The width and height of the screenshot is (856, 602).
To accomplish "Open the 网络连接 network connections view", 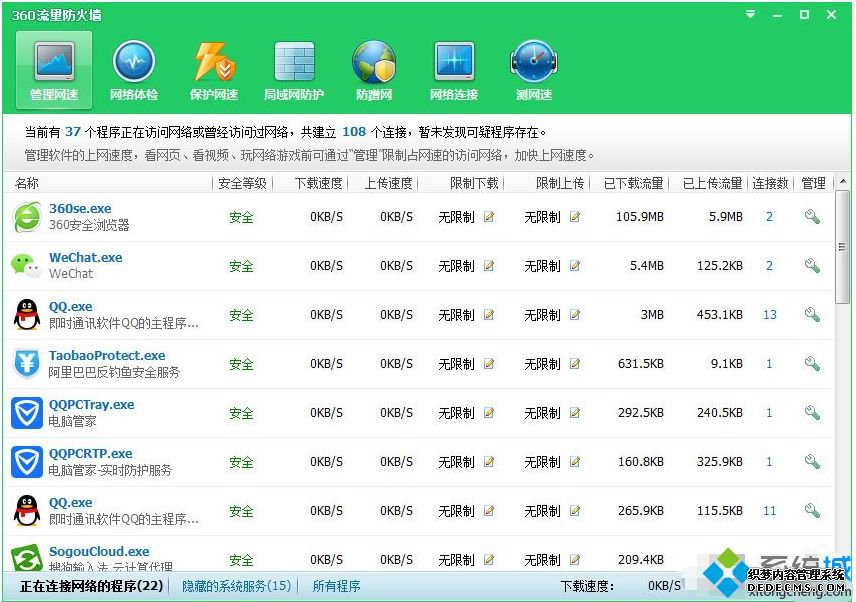I will coord(454,70).
